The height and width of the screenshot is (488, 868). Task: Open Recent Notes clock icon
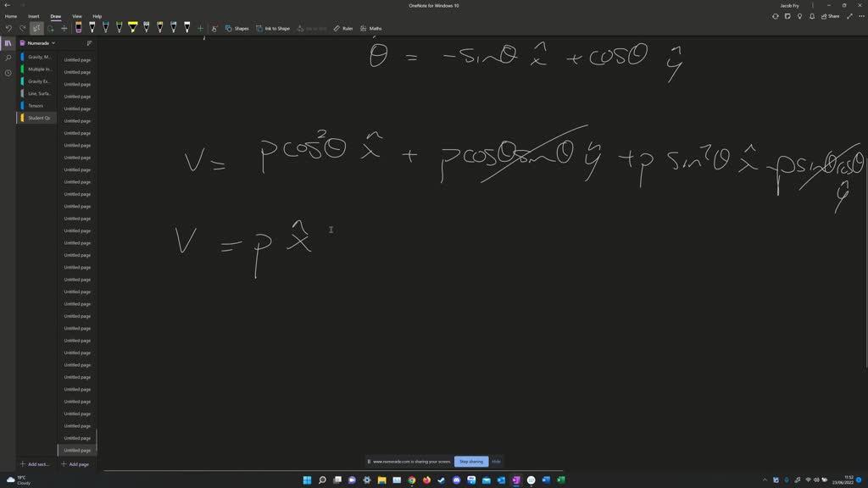click(8, 73)
